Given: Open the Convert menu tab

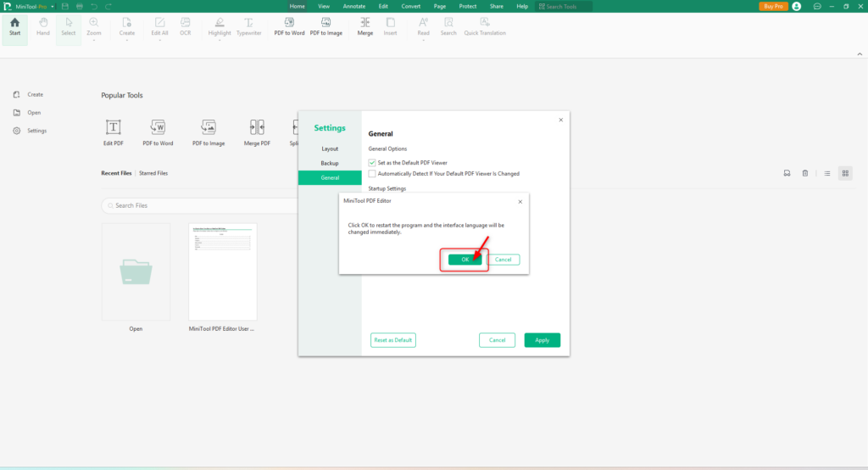Looking at the screenshot, I should click(411, 6).
